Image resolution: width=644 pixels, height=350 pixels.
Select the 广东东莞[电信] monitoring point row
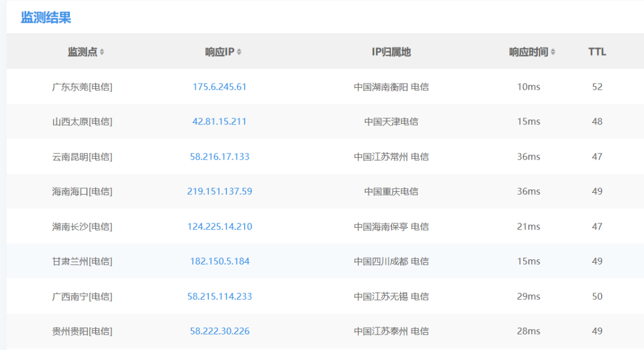325,87
